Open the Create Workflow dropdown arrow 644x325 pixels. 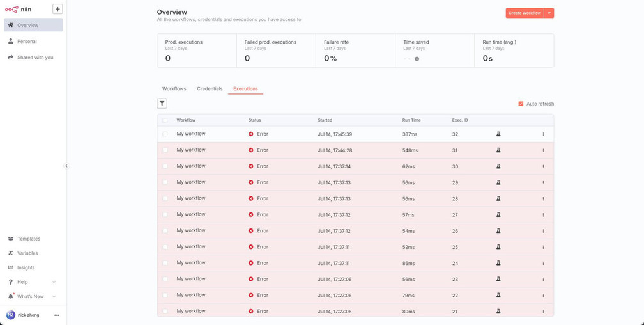549,13
